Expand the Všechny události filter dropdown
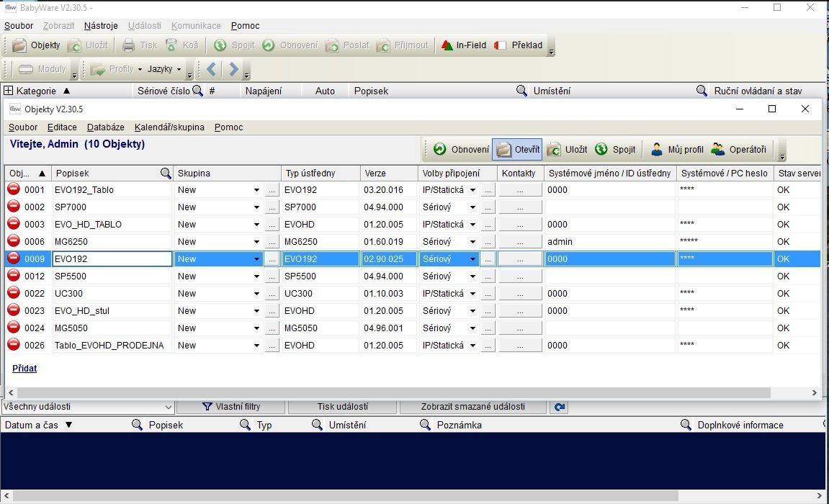 168,407
